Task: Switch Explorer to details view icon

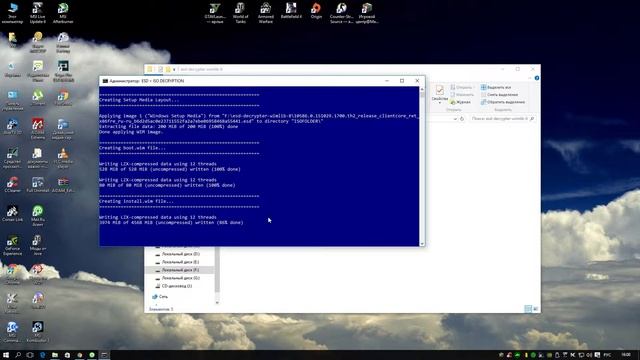Action: [x=528, y=309]
